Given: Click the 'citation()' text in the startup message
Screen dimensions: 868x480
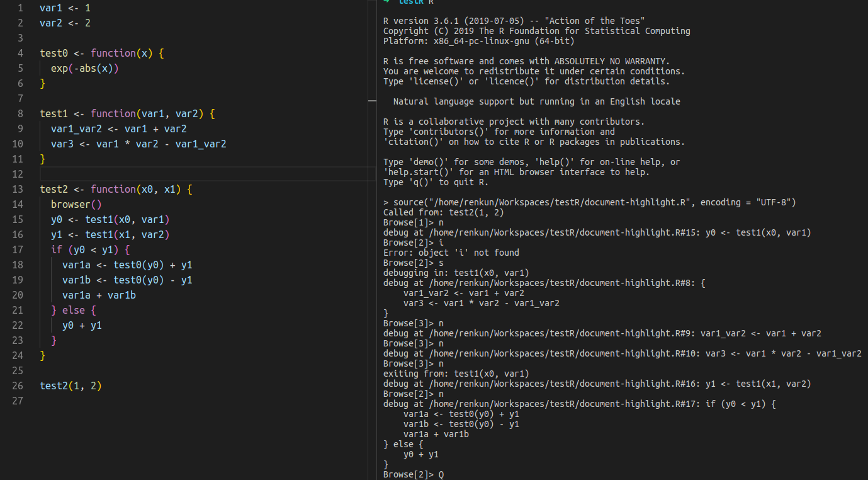Looking at the screenshot, I should (x=412, y=141).
